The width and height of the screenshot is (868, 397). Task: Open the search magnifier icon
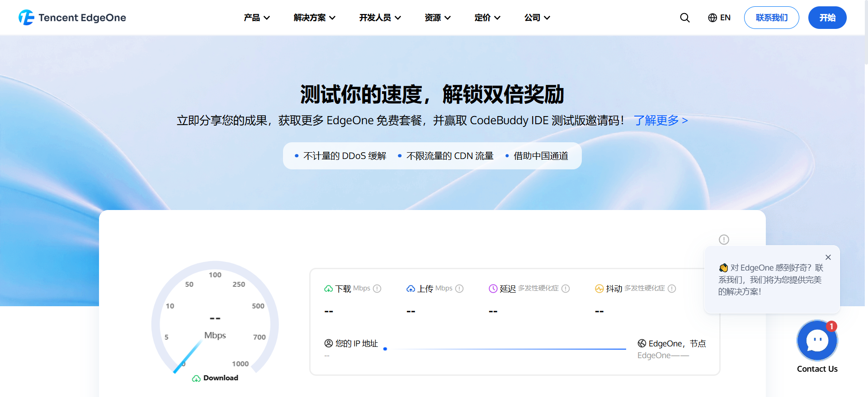point(685,18)
